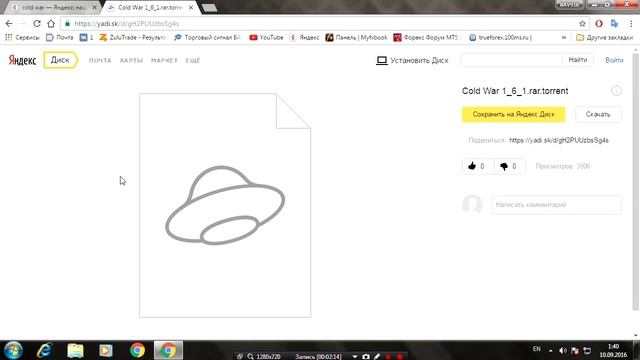
Task: Open the Панель Myfxbook bookmark
Action: 356,37
